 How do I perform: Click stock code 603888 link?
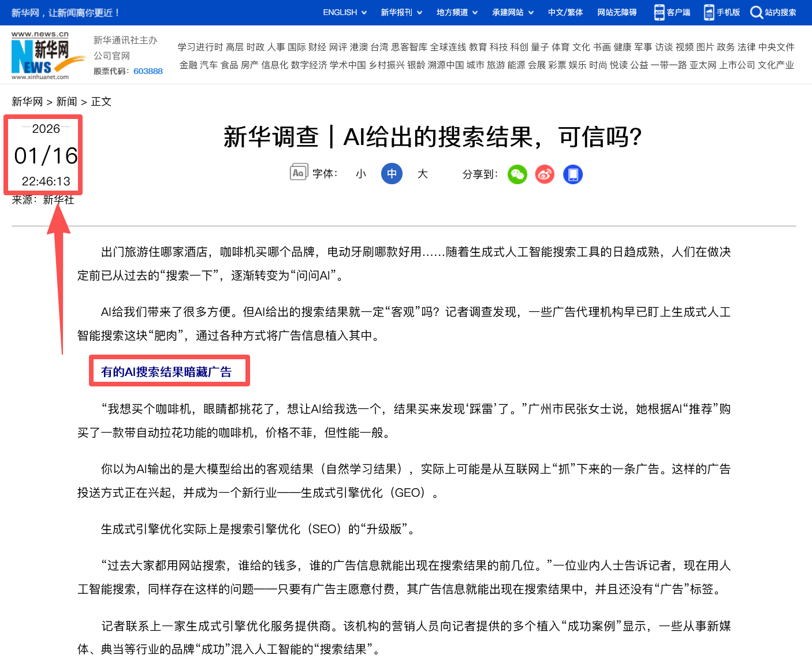tap(148, 71)
